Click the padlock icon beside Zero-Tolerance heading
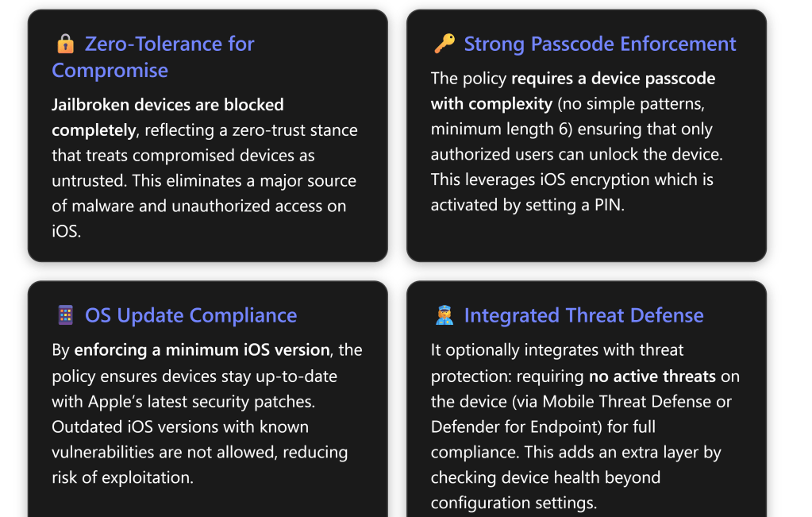Viewport: 812px width, 517px height. click(65, 44)
